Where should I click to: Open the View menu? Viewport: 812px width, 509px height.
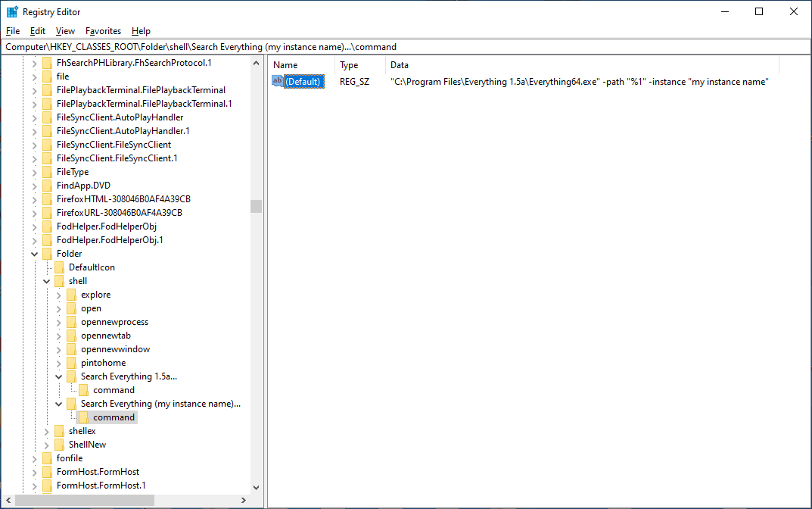pos(65,31)
